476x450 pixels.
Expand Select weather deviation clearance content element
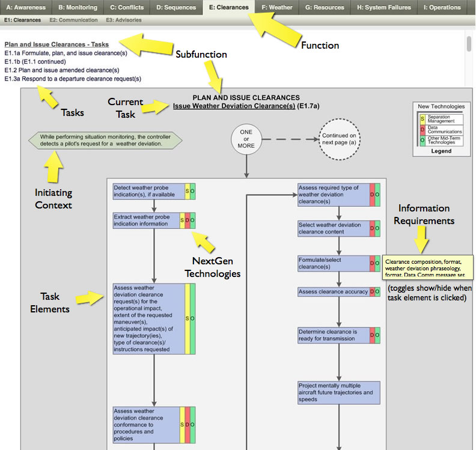point(334,228)
